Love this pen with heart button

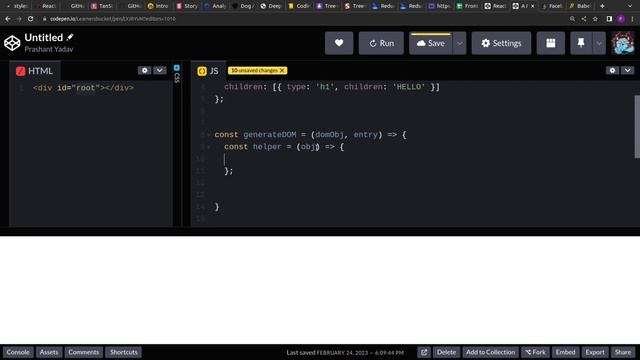point(339,43)
